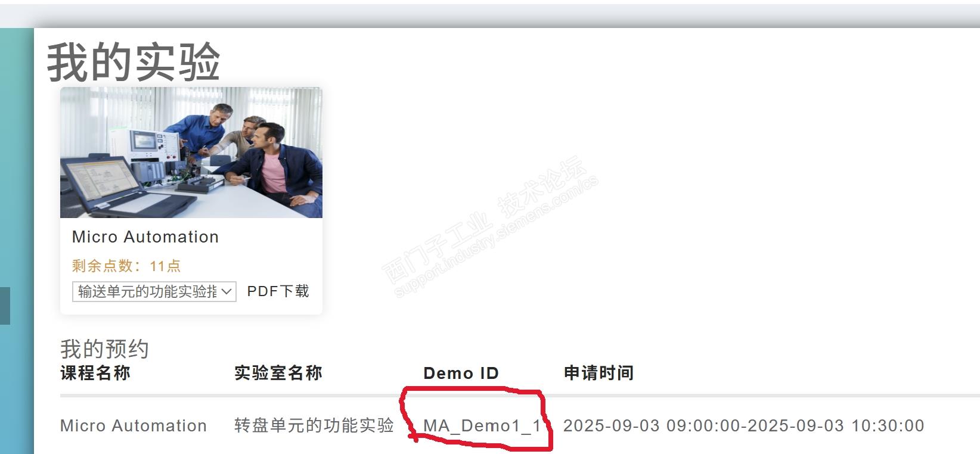The height and width of the screenshot is (454, 980).
Task: Expand the 输送单元的功能实验指 dropdown list
Action: (154, 291)
